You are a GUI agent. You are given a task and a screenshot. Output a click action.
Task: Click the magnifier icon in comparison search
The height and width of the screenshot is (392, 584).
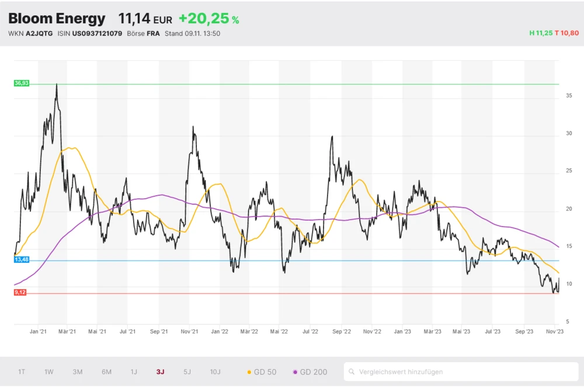[352, 372]
